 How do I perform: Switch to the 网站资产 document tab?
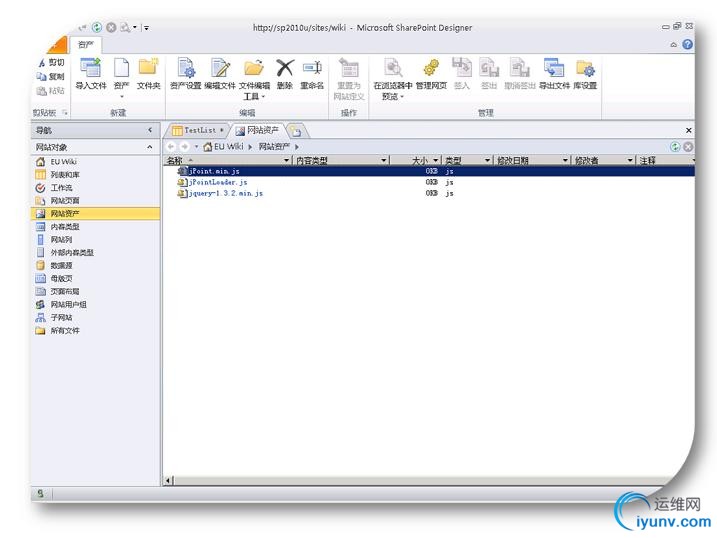point(257,131)
